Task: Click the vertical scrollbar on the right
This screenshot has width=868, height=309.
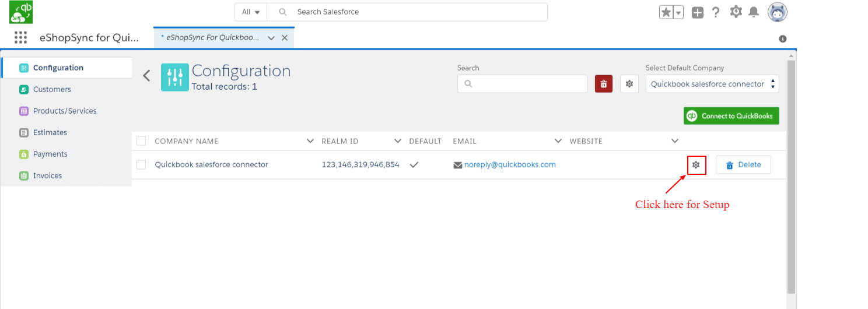Action: click(x=791, y=175)
